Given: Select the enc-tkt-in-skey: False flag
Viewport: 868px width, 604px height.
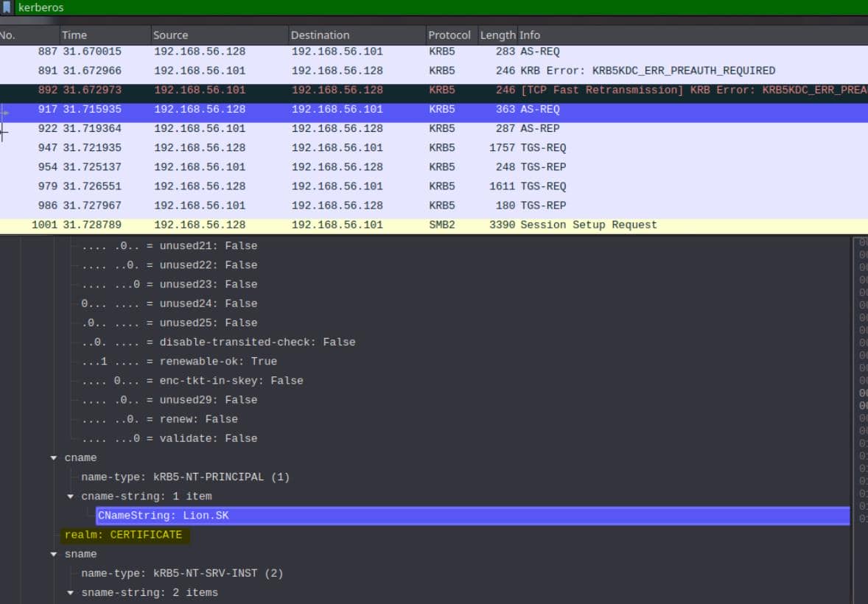Looking at the screenshot, I should (x=192, y=381).
